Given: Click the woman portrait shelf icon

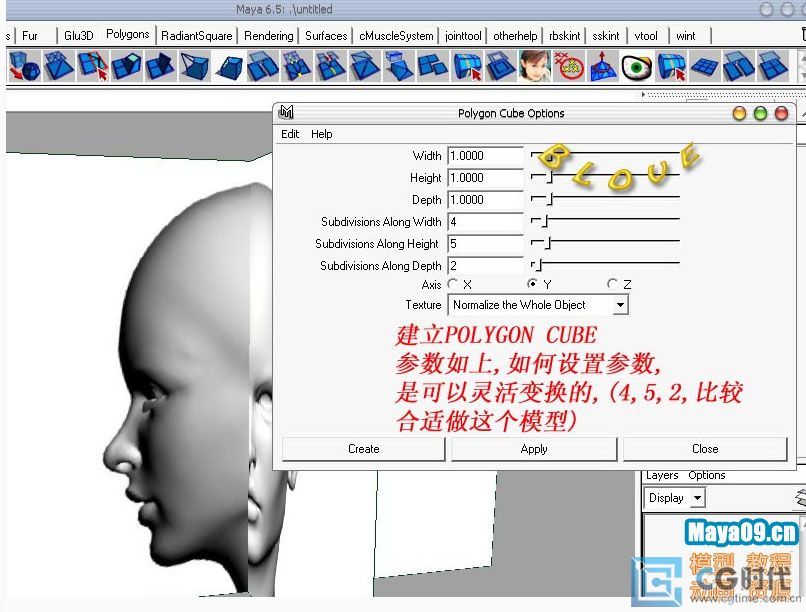Looking at the screenshot, I should pos(535,66).
